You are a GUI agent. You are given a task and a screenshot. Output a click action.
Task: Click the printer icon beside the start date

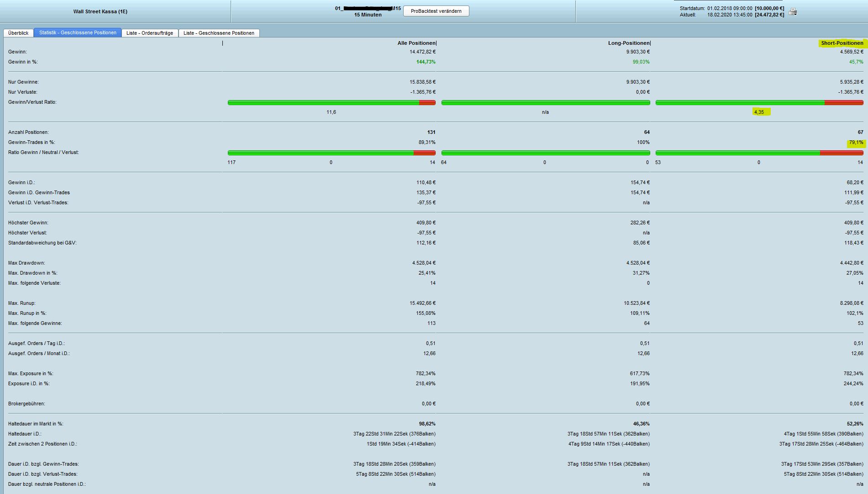[793, 11]
